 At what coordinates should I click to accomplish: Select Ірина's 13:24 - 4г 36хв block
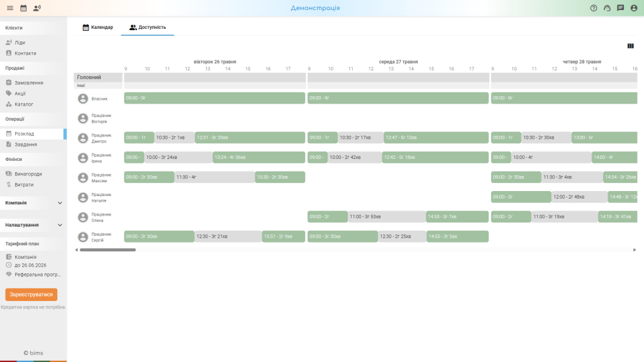[x=258, y=157]
